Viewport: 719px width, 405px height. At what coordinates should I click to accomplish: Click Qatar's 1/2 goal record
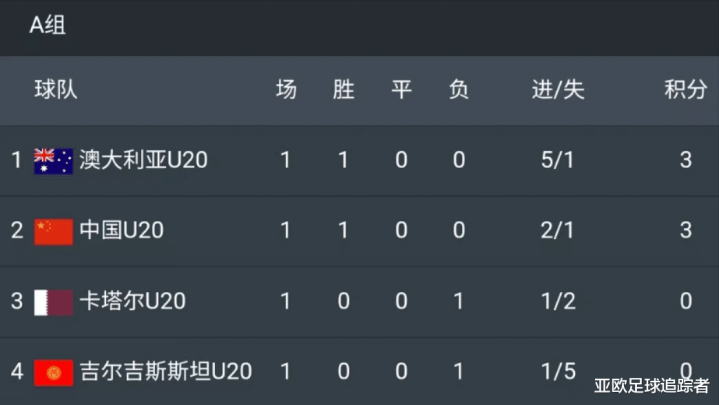(x=558, y=301)
